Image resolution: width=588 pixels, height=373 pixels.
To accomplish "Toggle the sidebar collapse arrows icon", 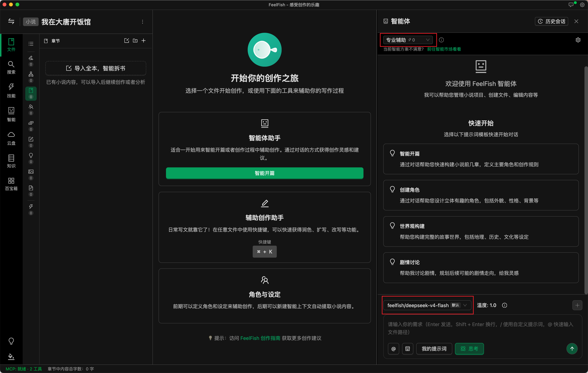I will click(x=11, y=22).
